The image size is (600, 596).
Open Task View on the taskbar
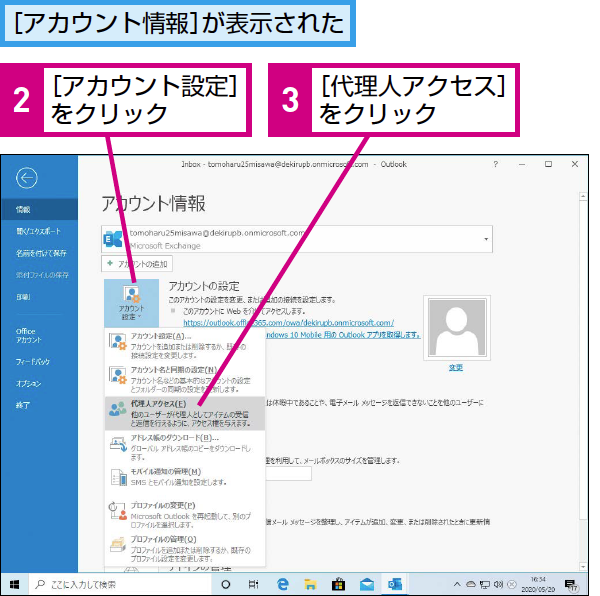[x=253, y=584]
